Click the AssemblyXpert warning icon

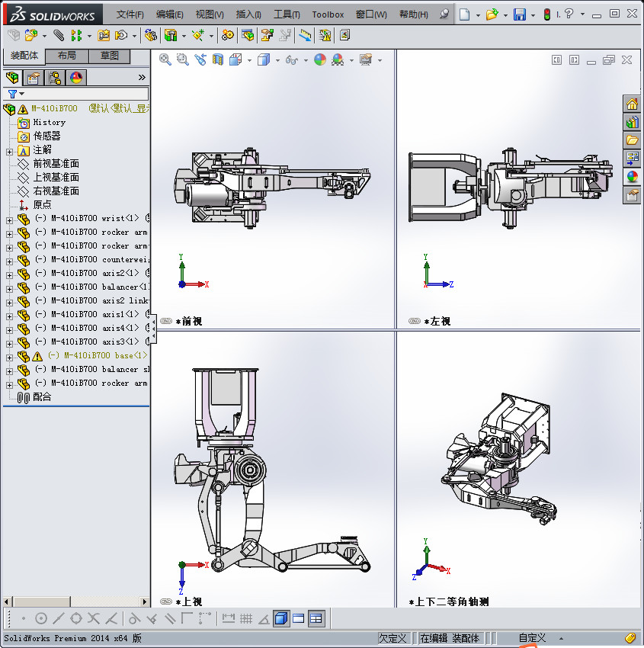pos(325,36)
